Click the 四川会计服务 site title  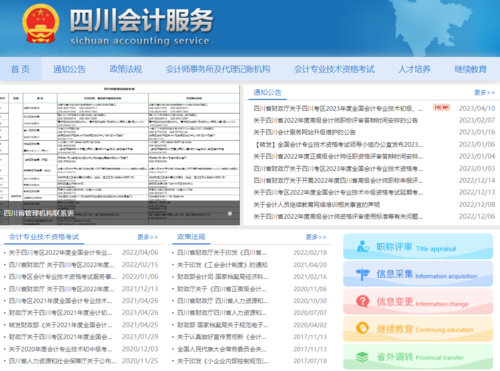pyautogui.click(x=141, y=20)
